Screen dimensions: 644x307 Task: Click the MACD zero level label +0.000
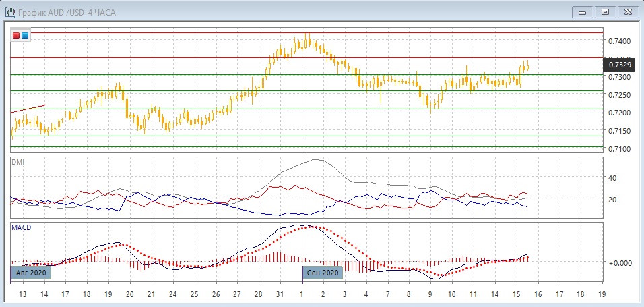[x=620, y=262]
